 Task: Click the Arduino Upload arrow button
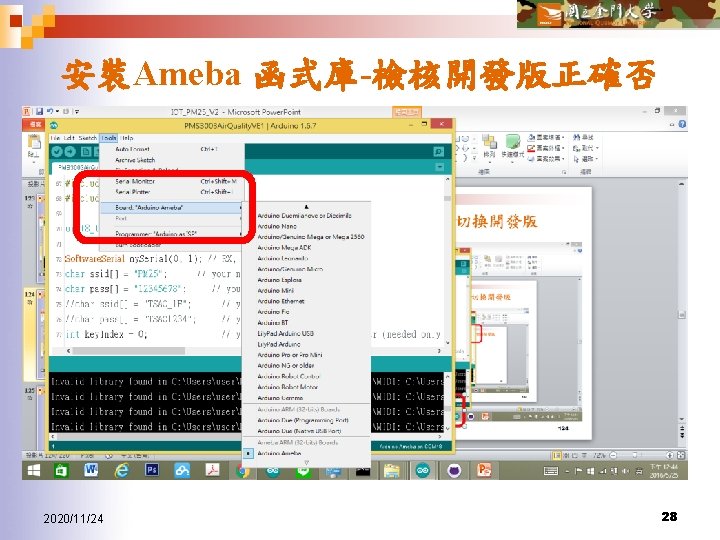tap(70, 152)
